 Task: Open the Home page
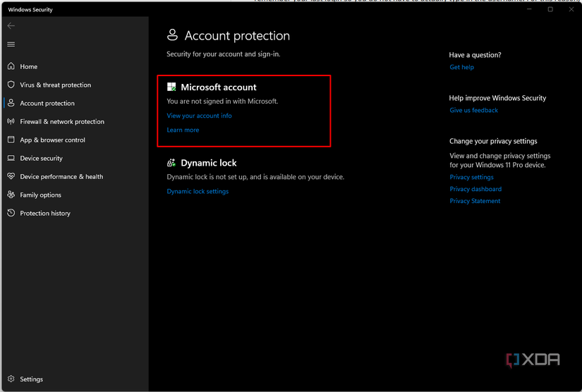click(x=29, y=66)
